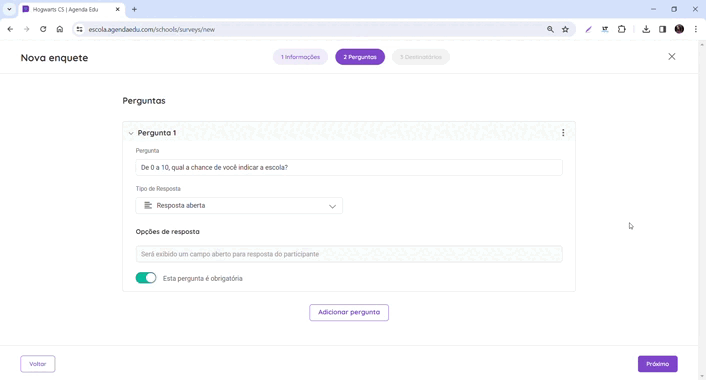Click the Tipo de Resposta label
Viewport: 706px width, 380px height.
pyautogui.click(x=158, y=189)
